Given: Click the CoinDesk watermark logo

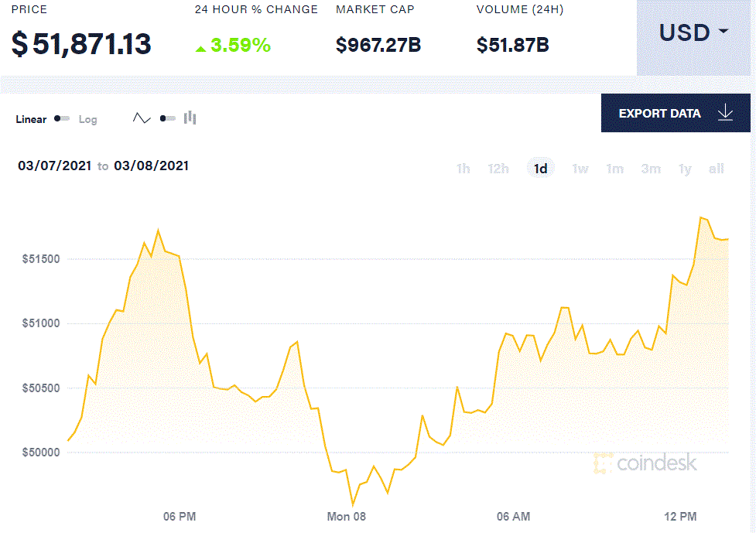Looking at the screenshot, I should click(x=646, y=463).
